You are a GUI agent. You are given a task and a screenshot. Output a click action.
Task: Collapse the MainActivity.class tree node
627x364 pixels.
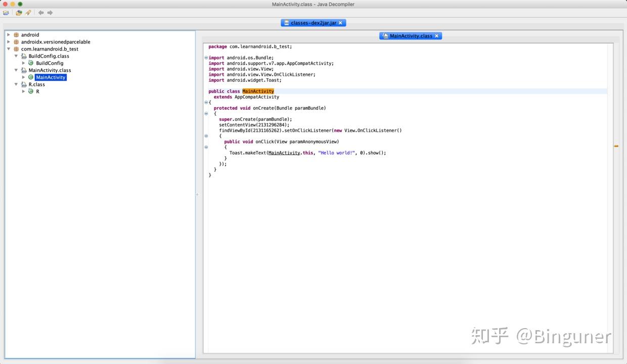click(16, 70)
